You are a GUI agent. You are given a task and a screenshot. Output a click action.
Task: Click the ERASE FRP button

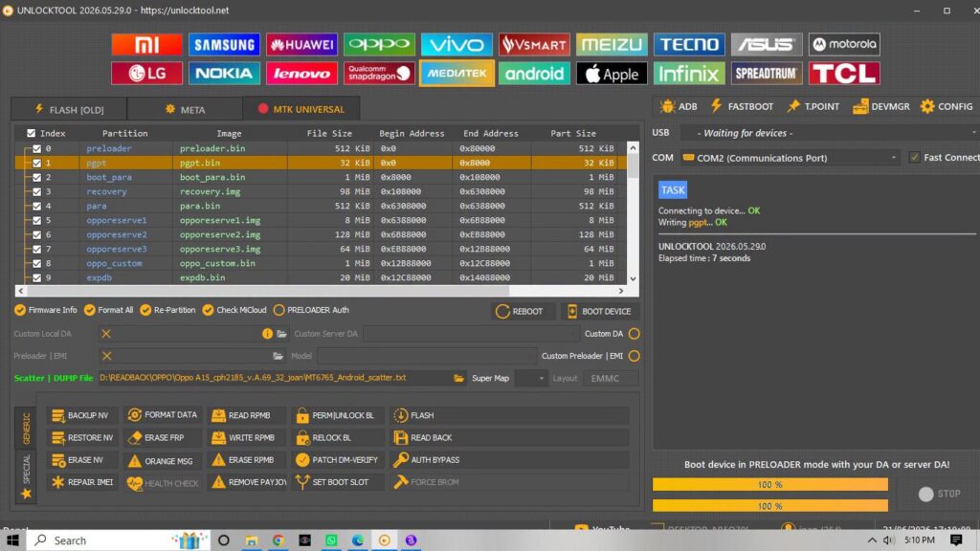[x=162, y=438]
